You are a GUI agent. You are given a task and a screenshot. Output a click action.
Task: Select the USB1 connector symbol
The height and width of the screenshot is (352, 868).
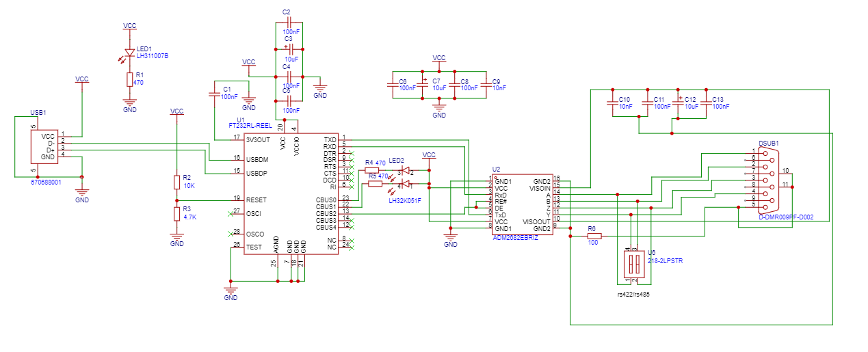coord(44,146)
